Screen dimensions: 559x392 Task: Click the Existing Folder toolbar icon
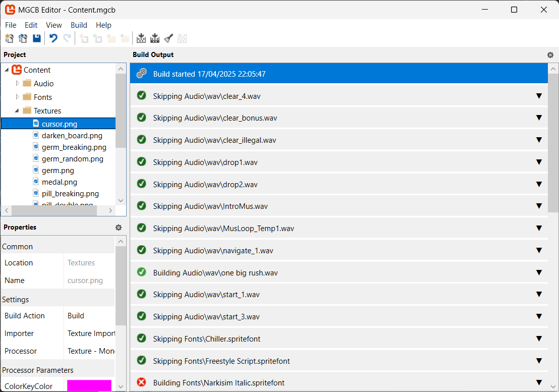click(x=125, y=38)
